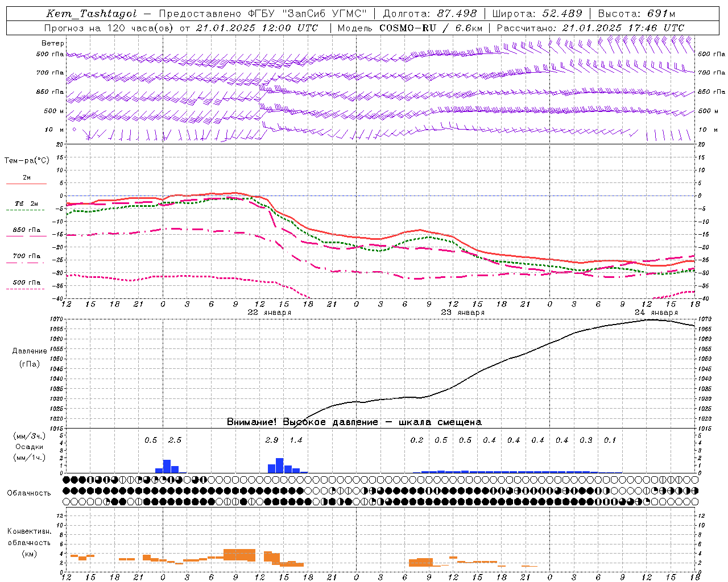Click the 'Тем-ра(°C)' temperature panel label
The image size is (728, 582).
coord(27,161)
